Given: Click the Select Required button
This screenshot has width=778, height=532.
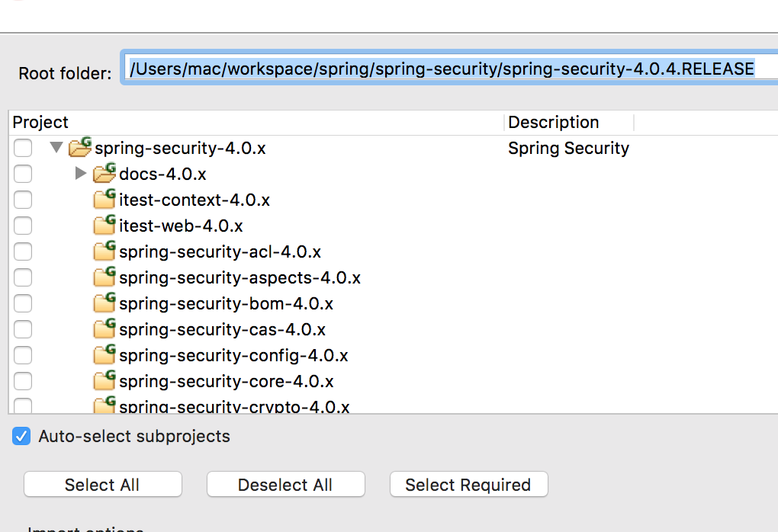Looking at the screenshot, I should pos(468,485).
